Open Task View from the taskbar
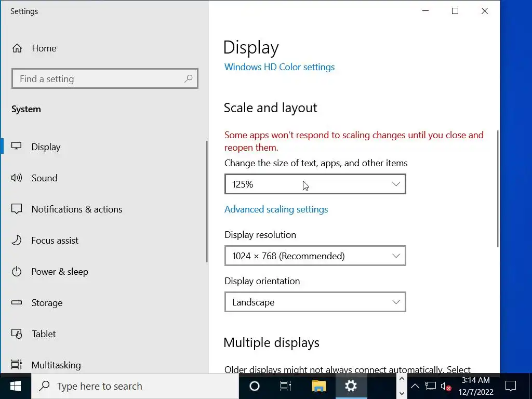Image resolution: width=532 pixels, height=399 pixels. click(x=286, y=386)
